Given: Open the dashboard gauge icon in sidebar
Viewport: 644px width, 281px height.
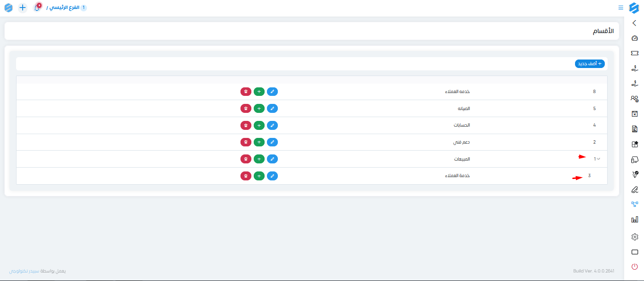Looking at the screenshot, I should (x=635, y=38).
